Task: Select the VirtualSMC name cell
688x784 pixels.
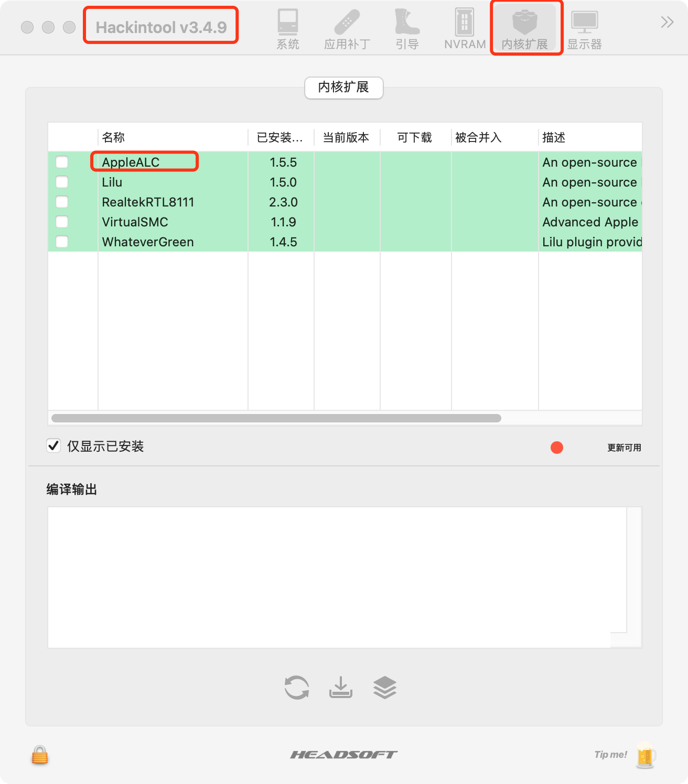Action: 173,222
